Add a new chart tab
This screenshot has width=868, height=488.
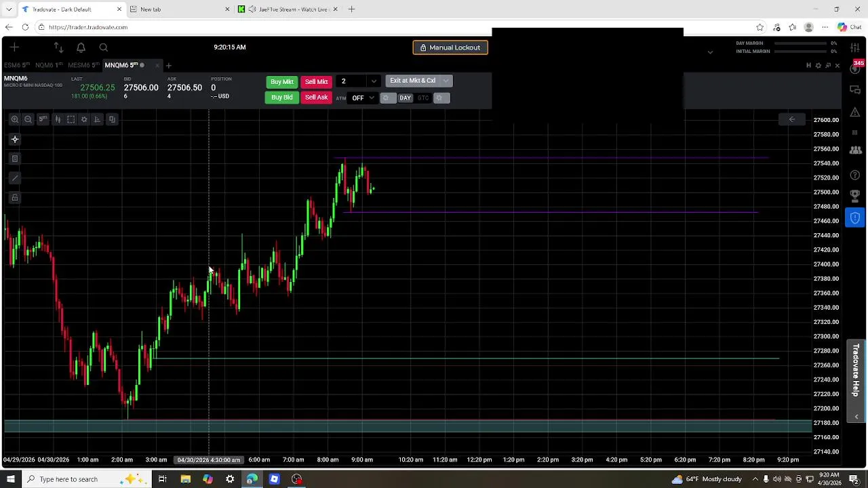169,66
